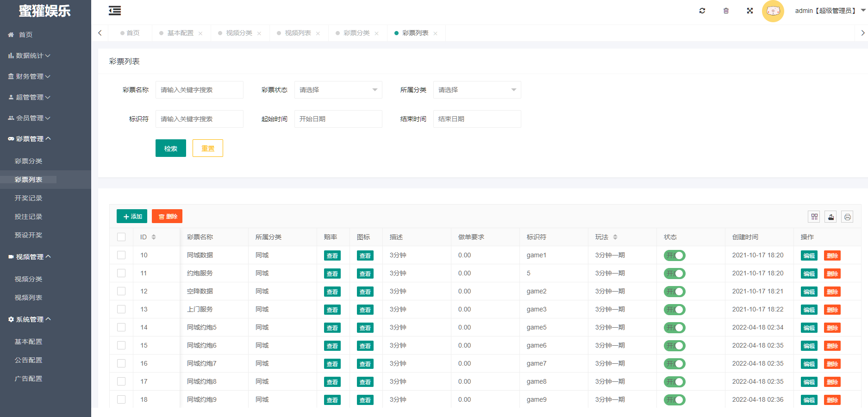Click the trash icon in top bar
Screen dimensions: 868x417
pos(726,11)
